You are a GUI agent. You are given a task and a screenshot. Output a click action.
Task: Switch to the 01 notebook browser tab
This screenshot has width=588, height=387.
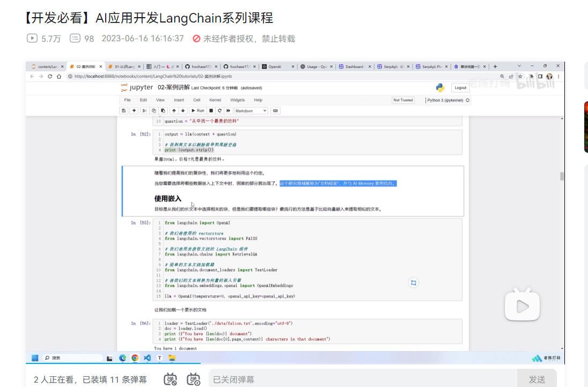click(123, 66)
